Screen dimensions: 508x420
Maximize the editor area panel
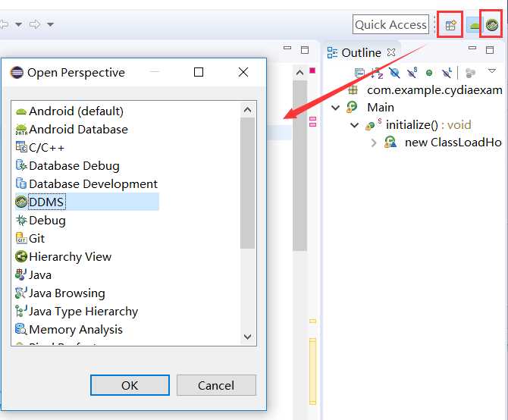click(x=305, y=49)
